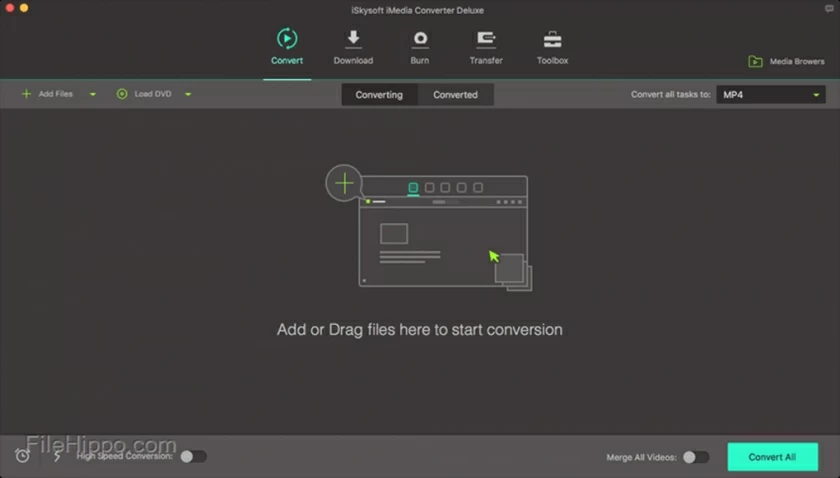Expand the Load DVD dropdown arrow
The image size is (840, 478).
188,94
